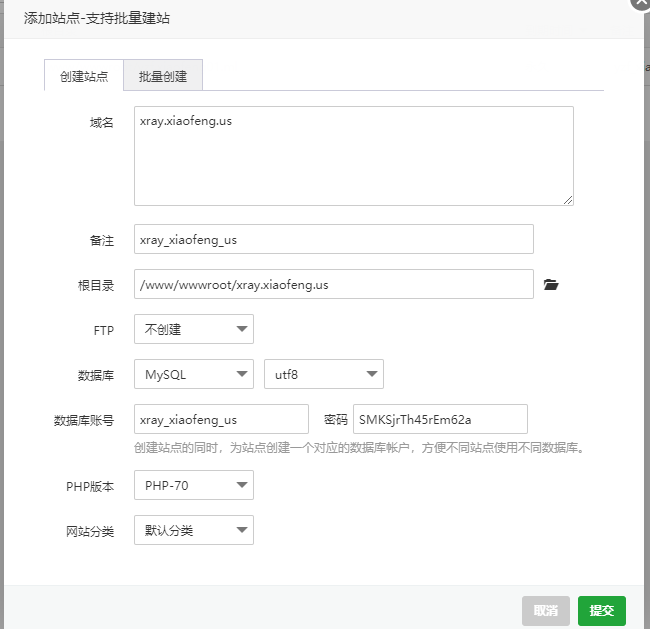
Task: Submit the form with 提交 button
Action: 601,610
